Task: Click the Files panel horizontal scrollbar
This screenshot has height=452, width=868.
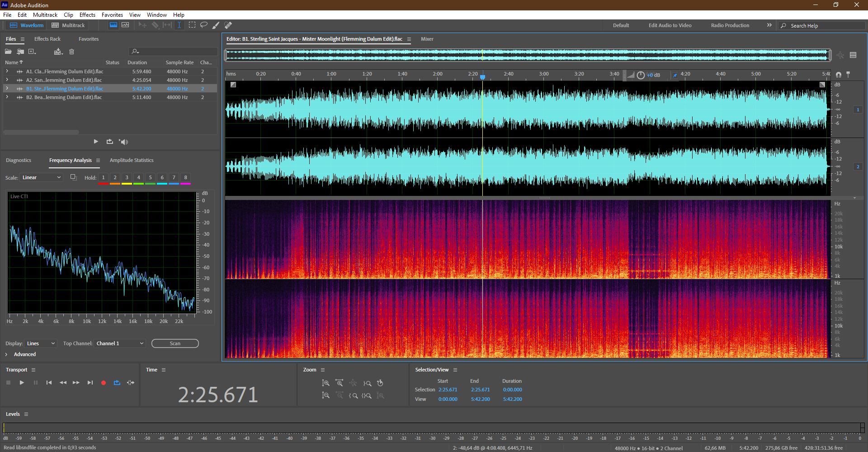Action: pyautogui.click(x=41, y=132)
